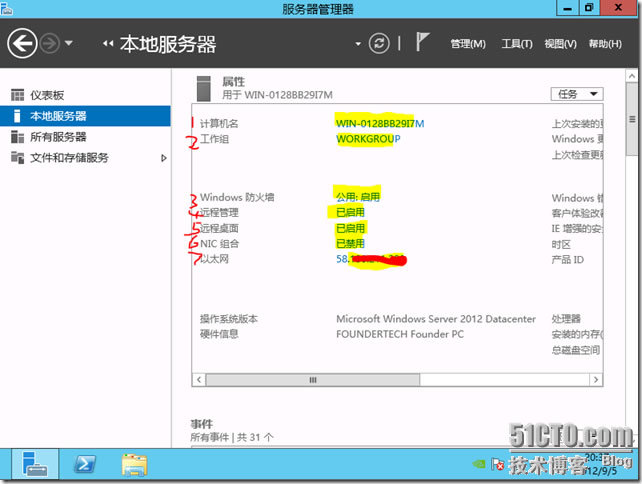Select the 仪表板 dashboard sidebar item
Viewport: 642px width, 484px height.
pyautogui.click(x=47, y=95)
